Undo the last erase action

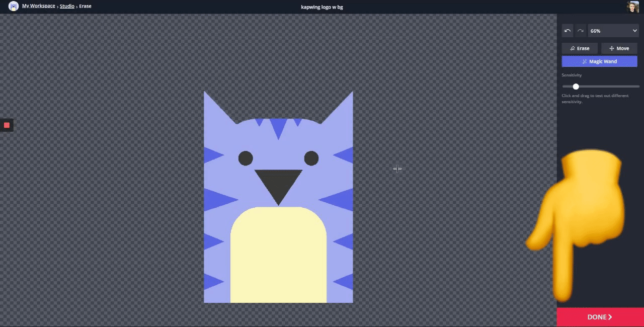pyautogui.click(x=568, y=31)
